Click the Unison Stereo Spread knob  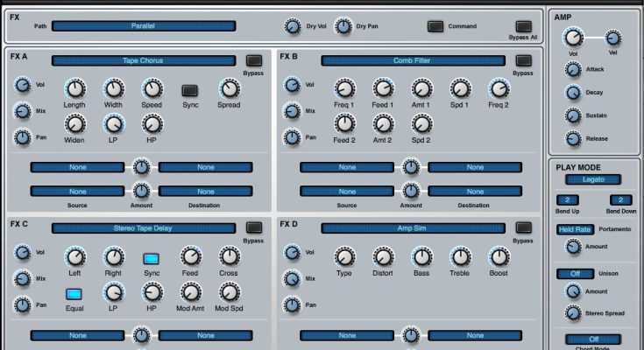(x=573, y=313)
